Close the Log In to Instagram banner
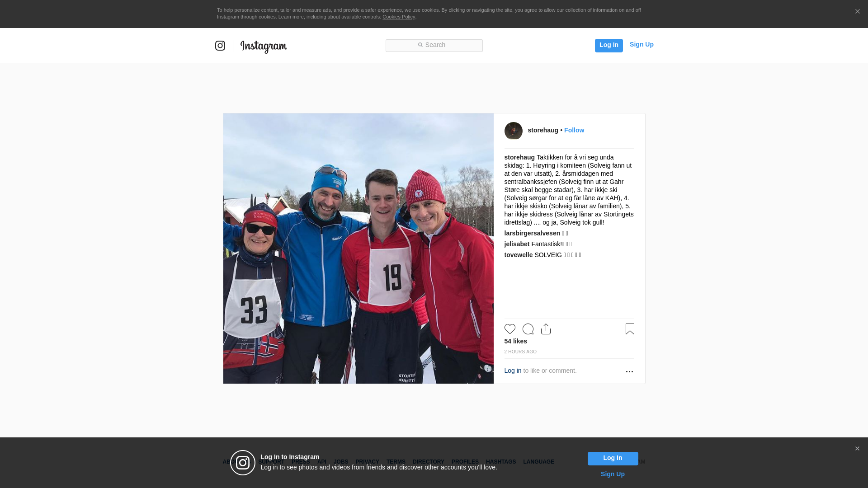Image resolution: width=868 pixels, height=488 pixels. (857, 449)
